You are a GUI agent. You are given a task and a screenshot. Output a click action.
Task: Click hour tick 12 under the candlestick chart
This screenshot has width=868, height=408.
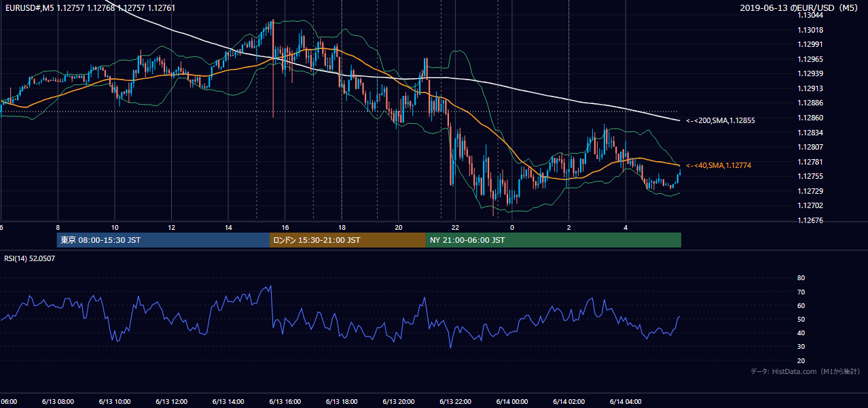[x=171, y=227]
